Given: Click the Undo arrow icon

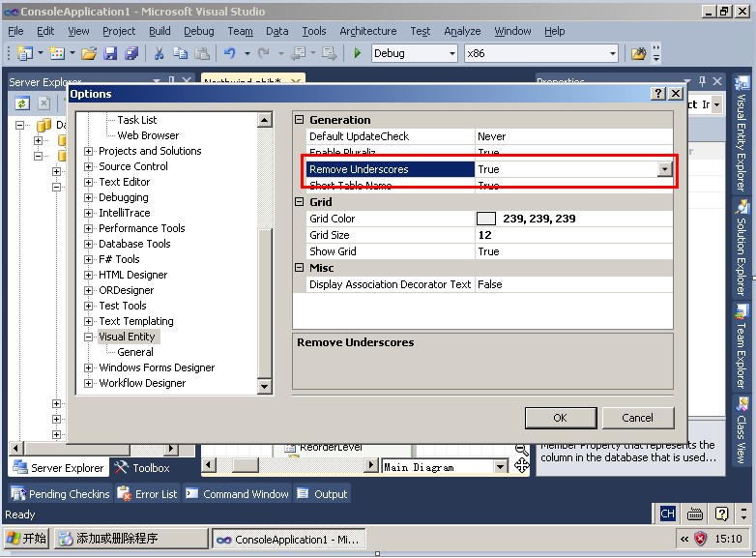Looking at the screenshot, I should click(x=230, y=53).
